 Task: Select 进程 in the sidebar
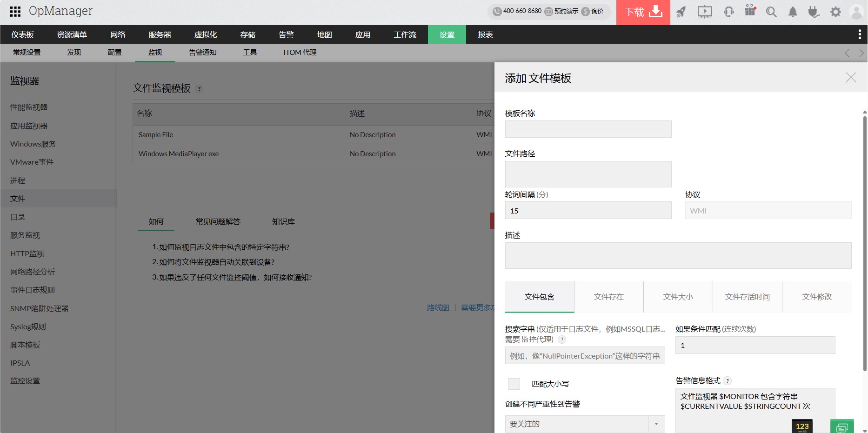(18, 180)
